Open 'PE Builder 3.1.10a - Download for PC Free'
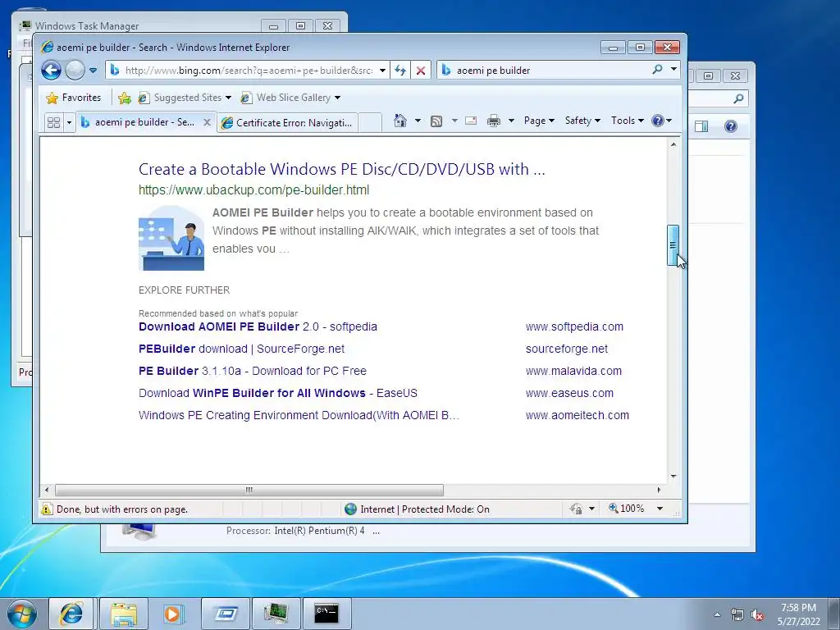This screenshot has width=840, height=630. (253, 371)
